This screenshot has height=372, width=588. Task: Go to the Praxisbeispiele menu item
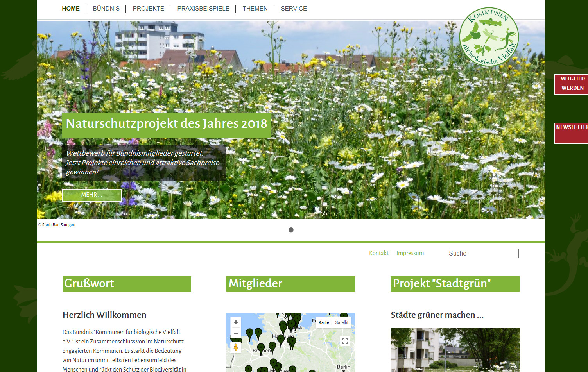(203, 9)
